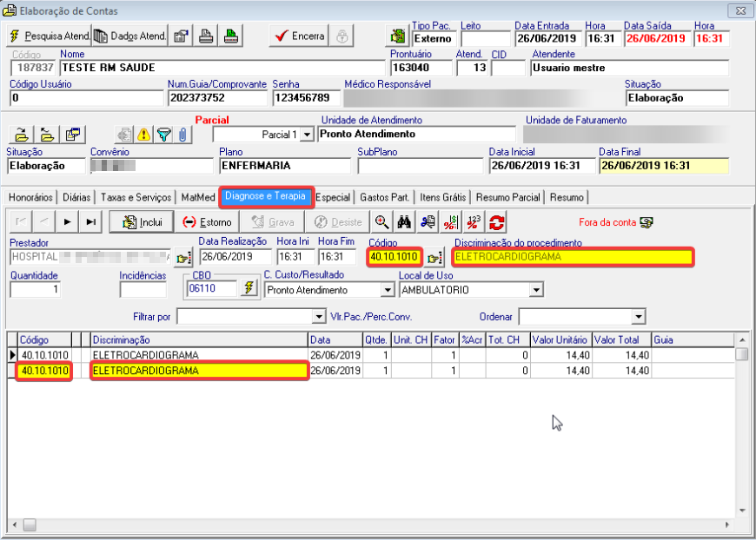Viewport: 756px width, 540px height.
Task: Click the lookup icon beside Código 40.10.1010
Action: tap(434, 258)
